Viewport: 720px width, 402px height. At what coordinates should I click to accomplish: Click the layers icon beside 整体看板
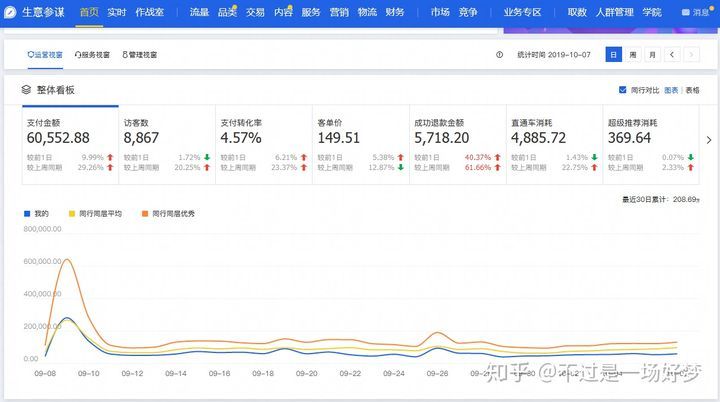tap(26, 90)
